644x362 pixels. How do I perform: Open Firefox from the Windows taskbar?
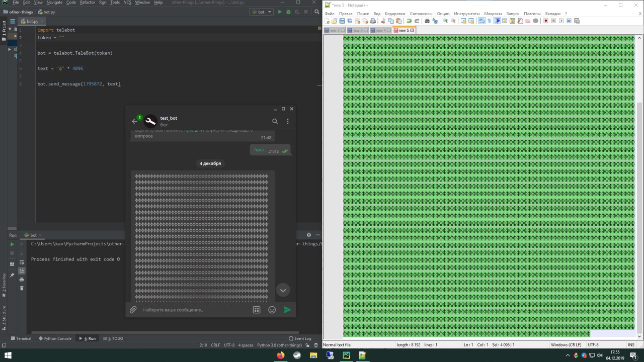(x=280, y=355)
